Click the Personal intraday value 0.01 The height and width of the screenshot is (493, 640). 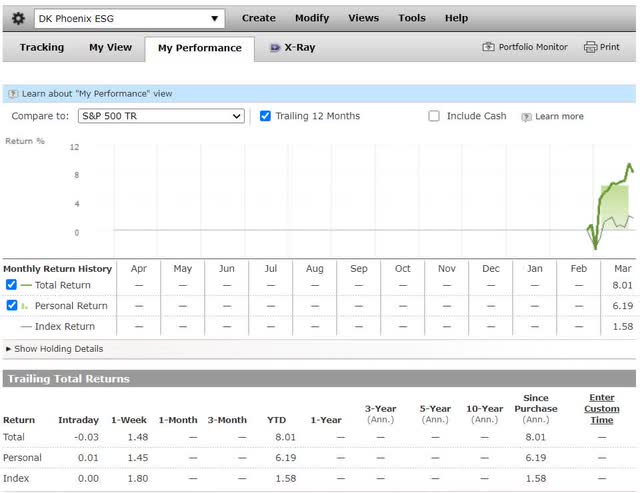[88, 457]
